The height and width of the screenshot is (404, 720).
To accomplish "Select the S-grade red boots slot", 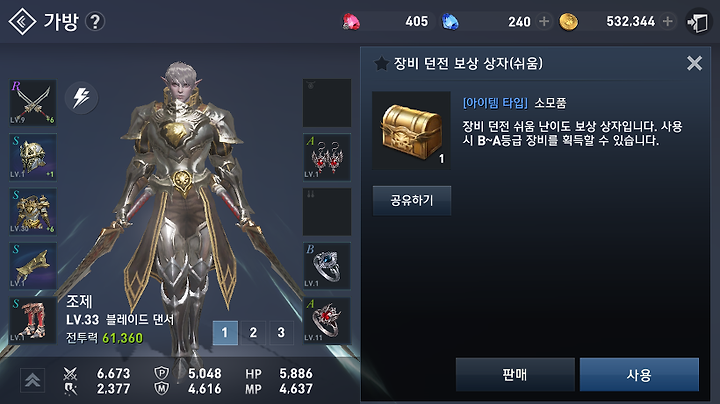I will (x=33, y=320).
